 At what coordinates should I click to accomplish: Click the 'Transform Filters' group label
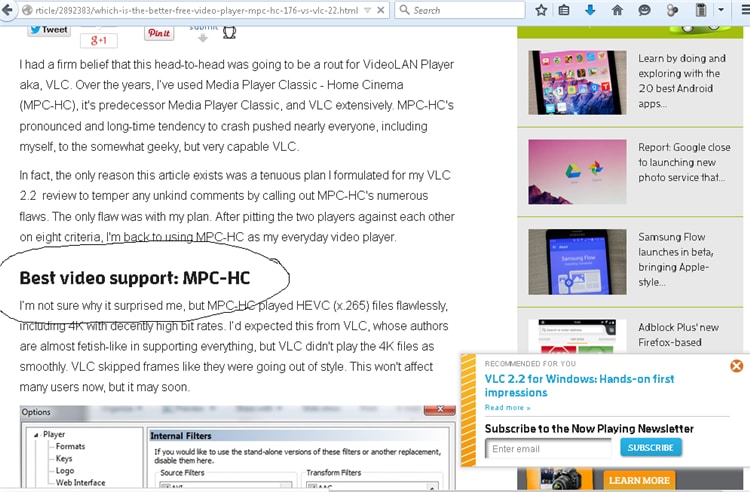333,472
